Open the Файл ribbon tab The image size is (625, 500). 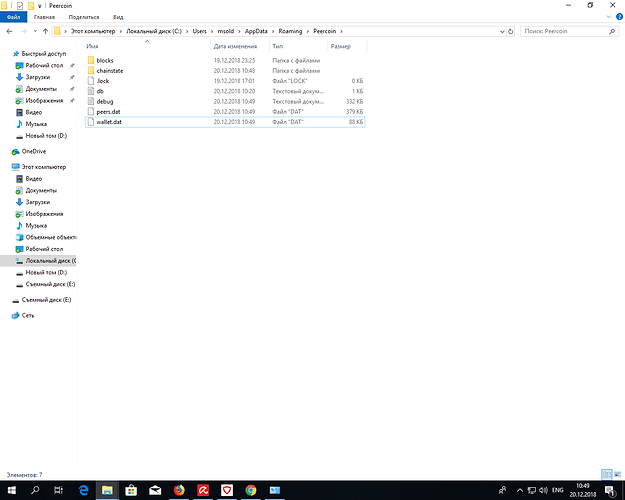click(x=13, y=17)
